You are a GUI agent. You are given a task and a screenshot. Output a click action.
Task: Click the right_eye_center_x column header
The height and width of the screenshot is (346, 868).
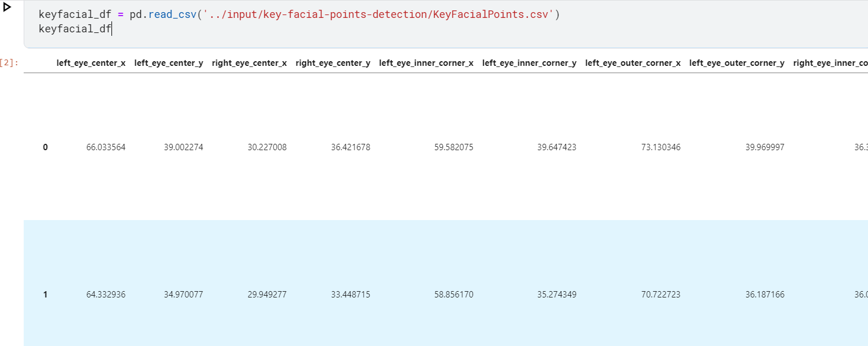[249, 62]
